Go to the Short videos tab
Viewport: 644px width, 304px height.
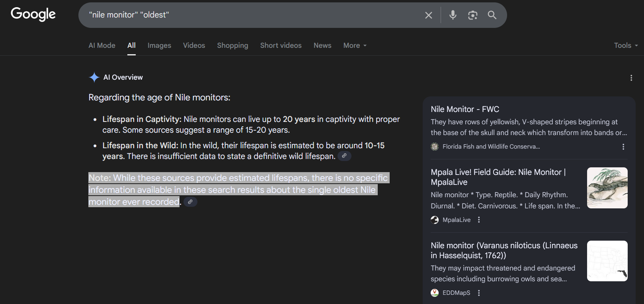(x=281, y=45)
